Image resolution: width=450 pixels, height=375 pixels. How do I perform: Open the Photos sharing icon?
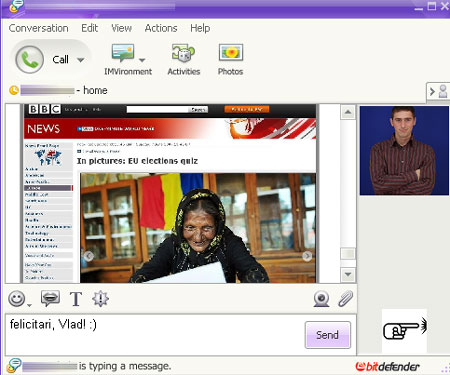(x=231, y=53)
